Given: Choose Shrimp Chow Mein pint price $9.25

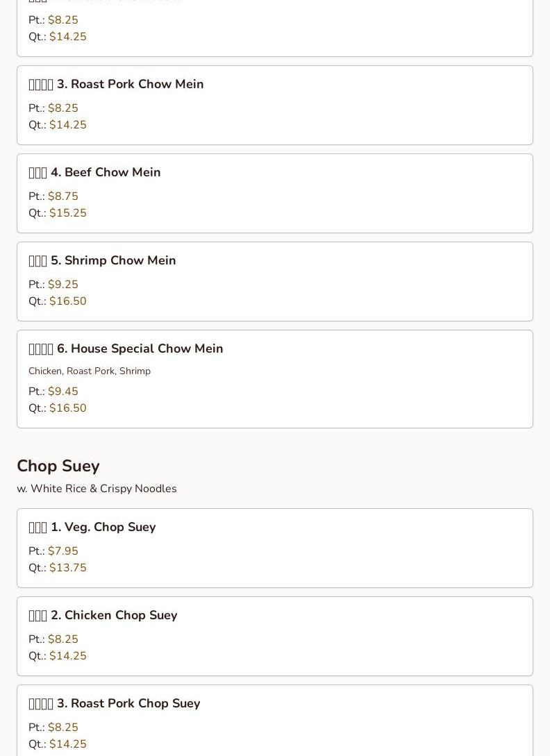Looking at the screenshot, I should 62,285.
